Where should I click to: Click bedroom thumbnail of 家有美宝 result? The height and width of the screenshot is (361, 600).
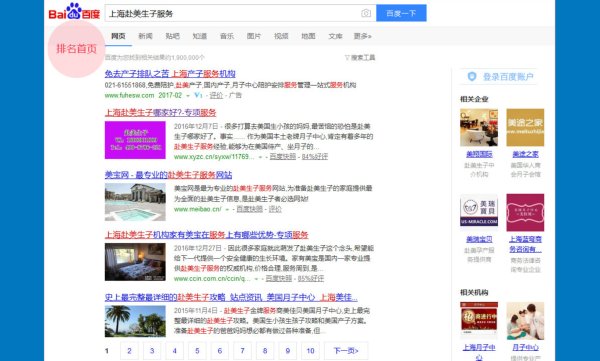tap(135, 262)
